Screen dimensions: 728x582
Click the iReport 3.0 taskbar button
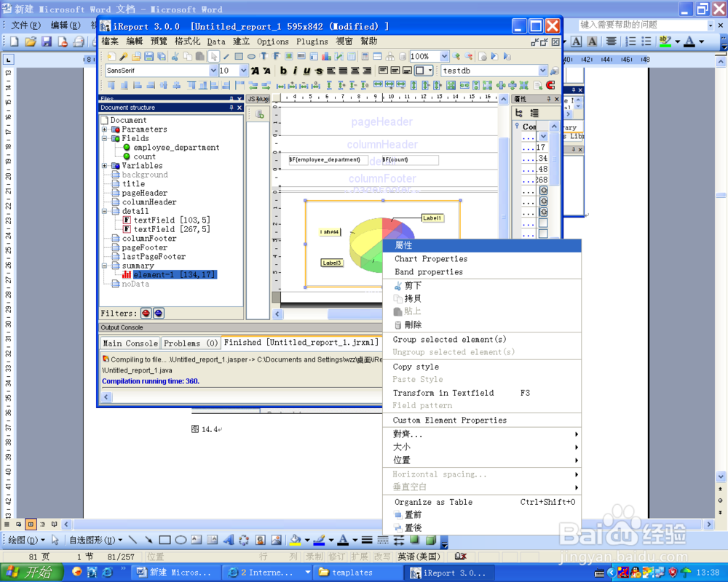click(x=449, y=573)
